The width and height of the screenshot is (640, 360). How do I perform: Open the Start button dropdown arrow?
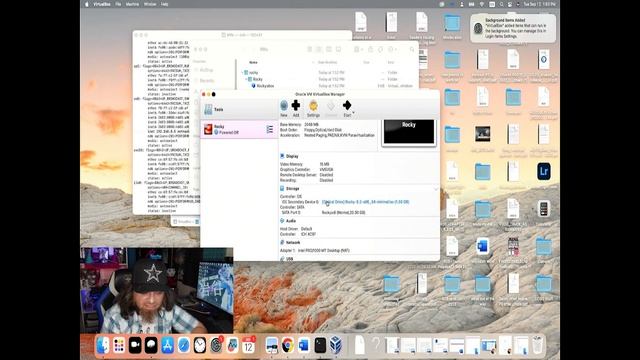[353, 113]
